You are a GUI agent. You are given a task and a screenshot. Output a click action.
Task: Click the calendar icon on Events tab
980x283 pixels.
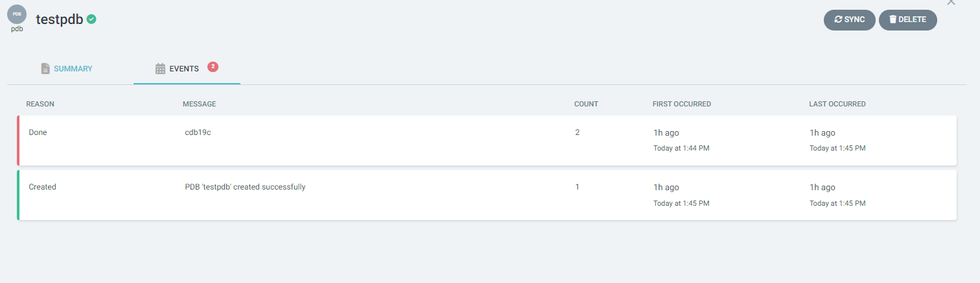(x=161, y=69)
